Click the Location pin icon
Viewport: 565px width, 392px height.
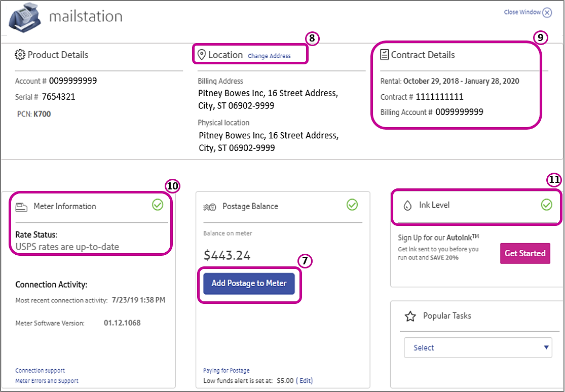coord(202,55)
